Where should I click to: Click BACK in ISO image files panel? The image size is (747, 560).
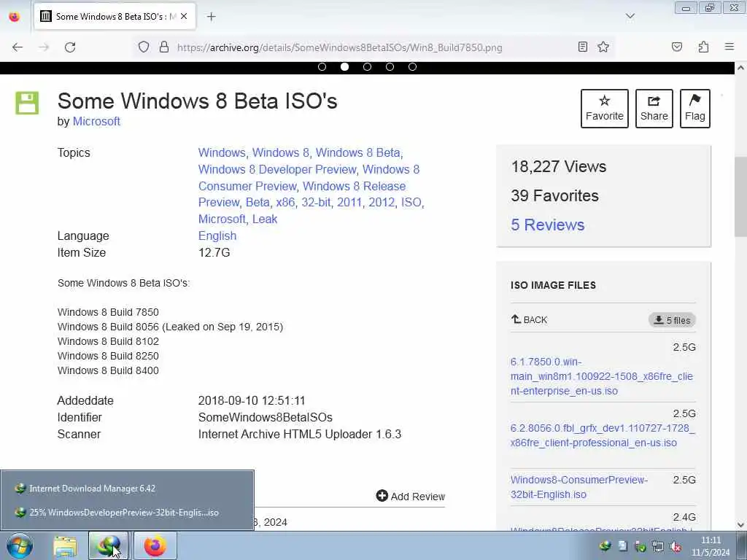(530, 319)
